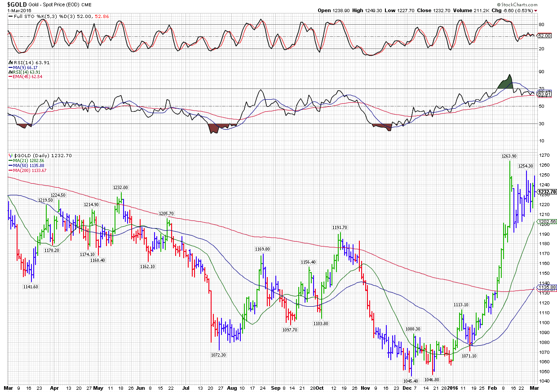This screenshot has width=557, height=392.
Task: Click the black line marker before Full STO
Action: pyautogui.click(x=10, y=17)
